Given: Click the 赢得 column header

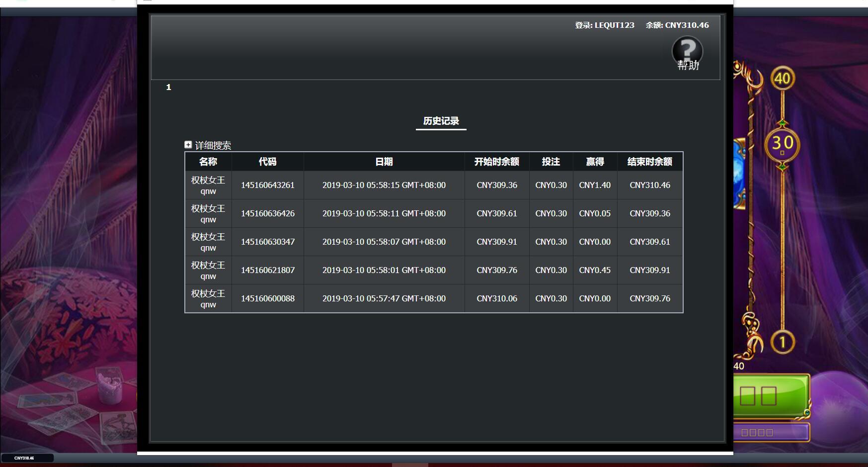Looking at the screenshot, I should (595, 162).
